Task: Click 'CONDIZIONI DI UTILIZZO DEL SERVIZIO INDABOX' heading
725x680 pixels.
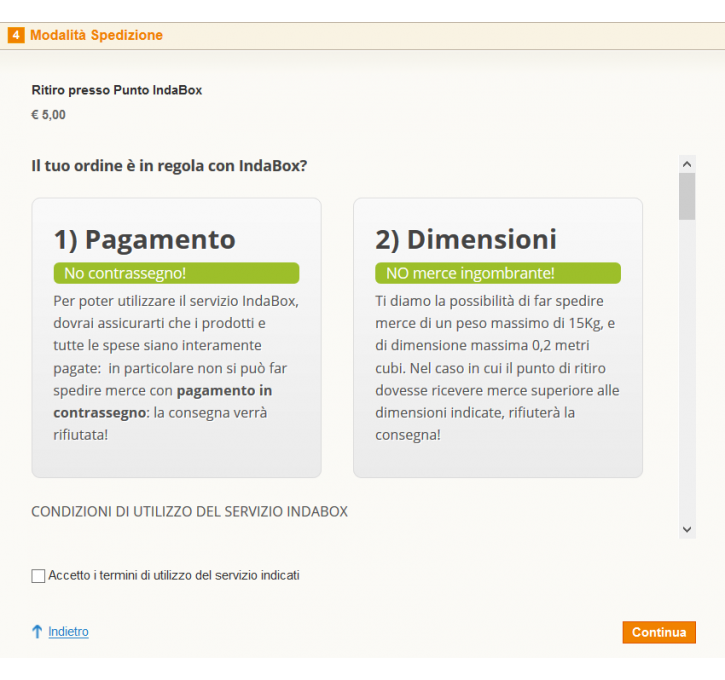Action: pos(190,512)
